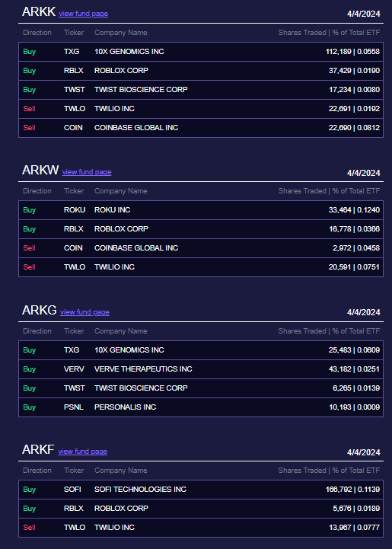This screenshot has height=549, width=392.
Task: Click shares value 43,182 | 0.0251
Action: [x=354, y=369]
